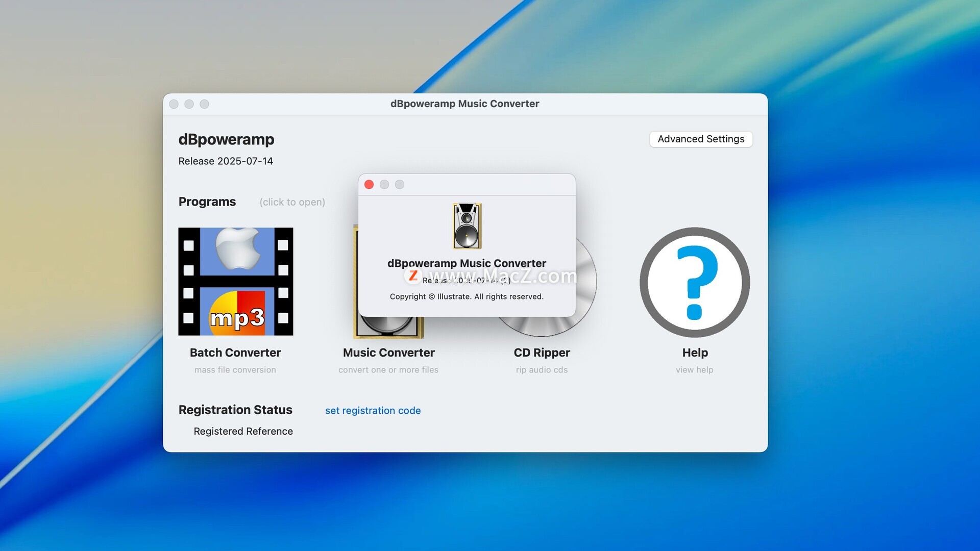Click the Registration Status heading

coord(235,410)
